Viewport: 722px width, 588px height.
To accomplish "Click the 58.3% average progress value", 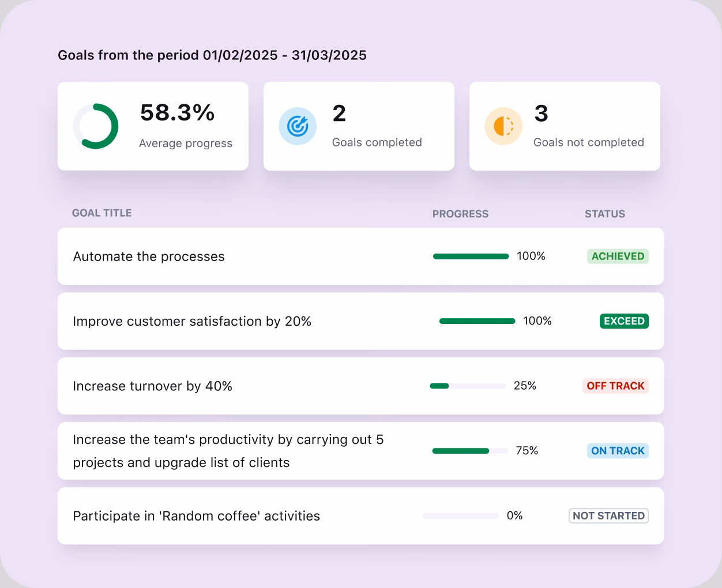I will (x=178, y=113).
